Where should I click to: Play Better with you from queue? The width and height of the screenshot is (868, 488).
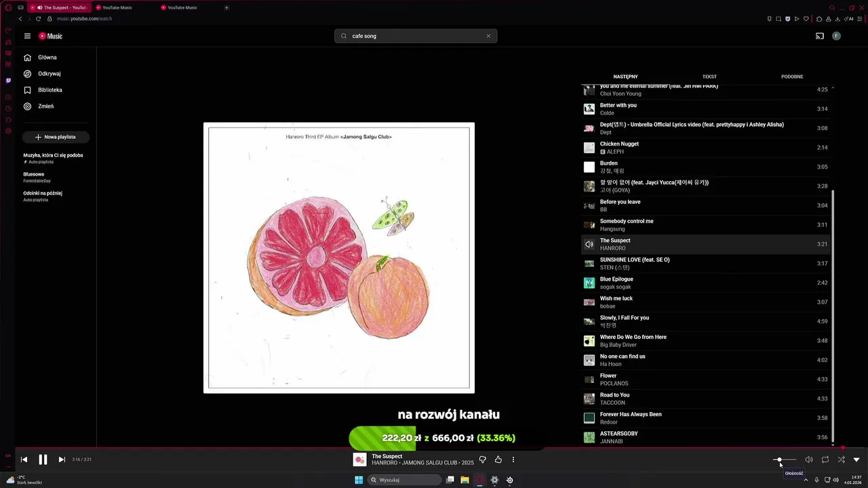706,109
